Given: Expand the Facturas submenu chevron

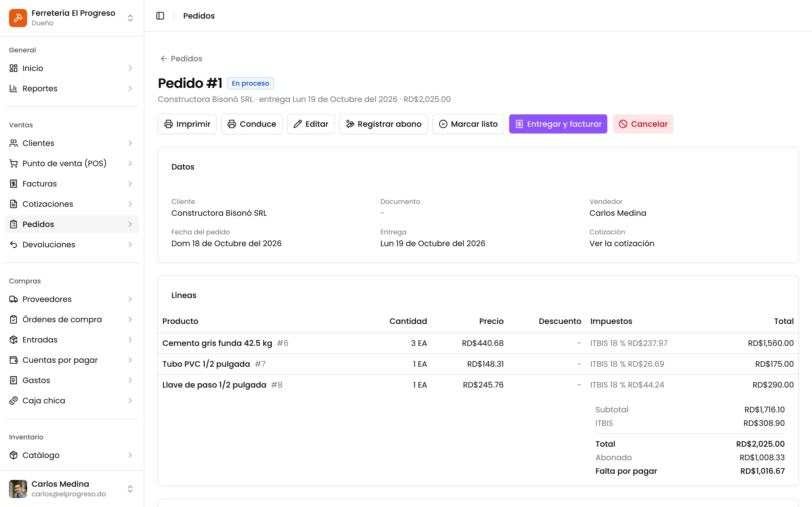Looking at the screenshot, I should 130,184.
